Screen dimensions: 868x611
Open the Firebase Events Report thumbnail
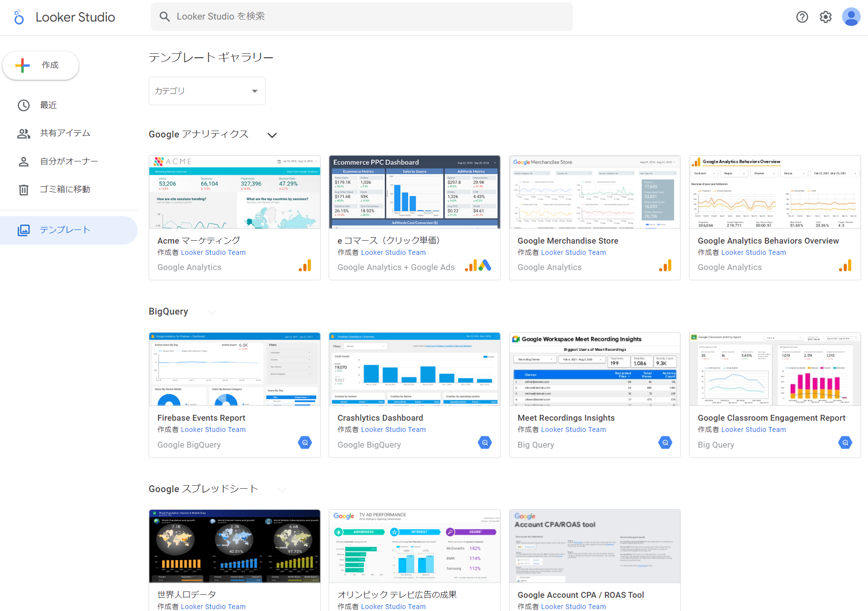[x=235, y=369]
